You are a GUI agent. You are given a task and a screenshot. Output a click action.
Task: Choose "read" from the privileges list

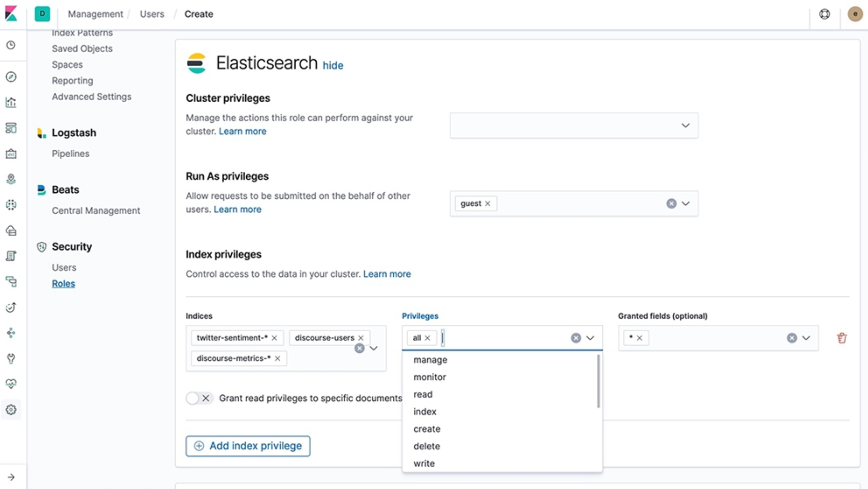[423, 394]
